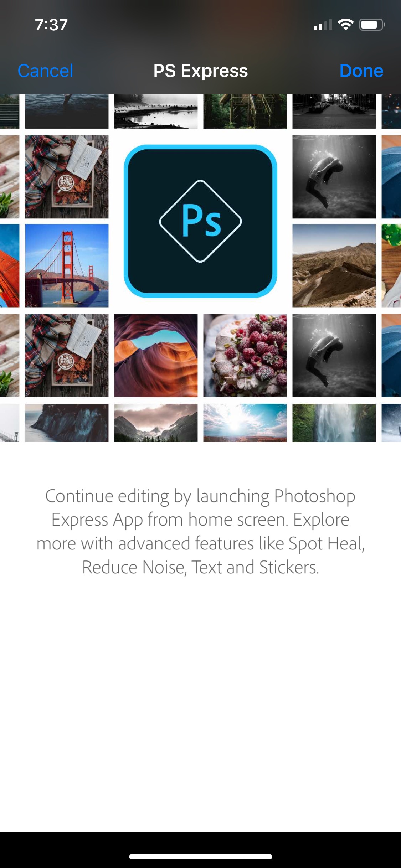Select the forest wooden stairs thumbnail
Screen dimensions: 401x868
point(245,111)
